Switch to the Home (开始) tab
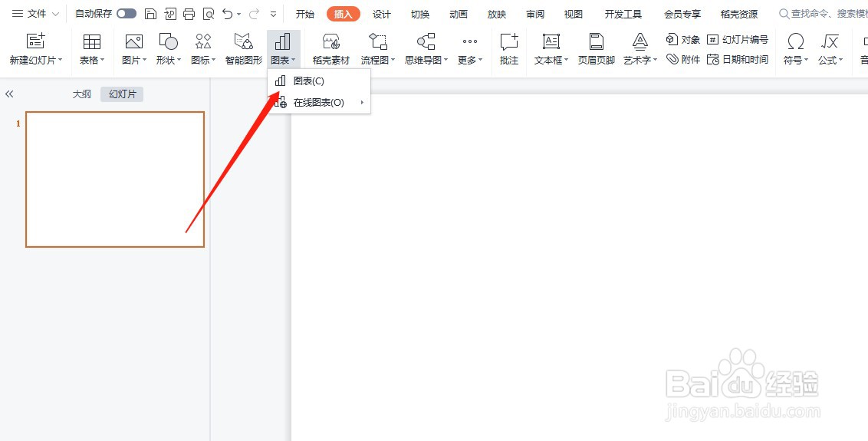Viewport: 868px width, 441px height. (304, 14)
